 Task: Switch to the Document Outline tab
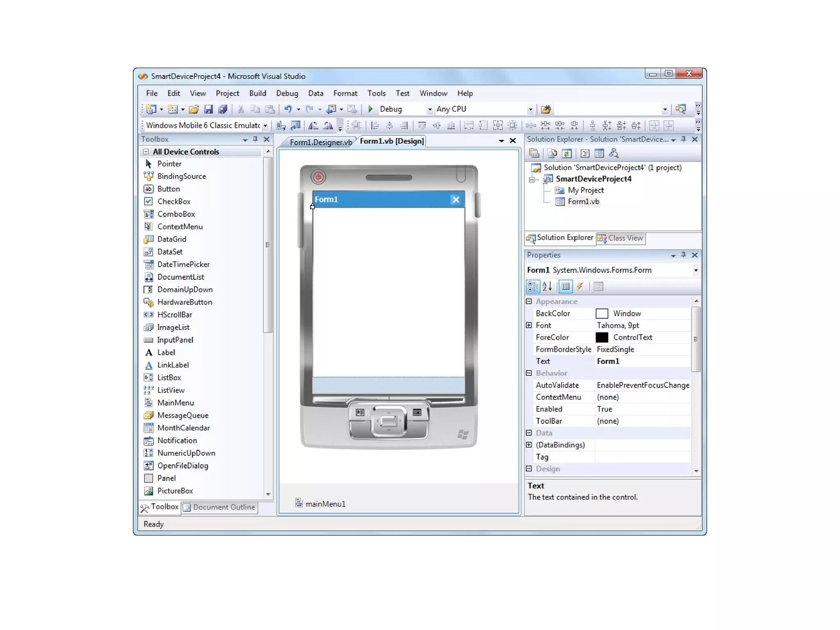click(x=219, y=507)
